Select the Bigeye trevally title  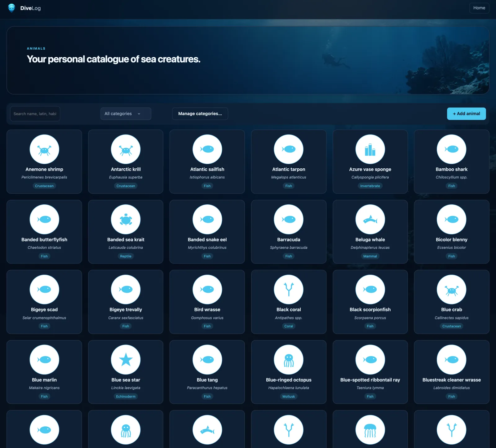(x=126, y=310)
